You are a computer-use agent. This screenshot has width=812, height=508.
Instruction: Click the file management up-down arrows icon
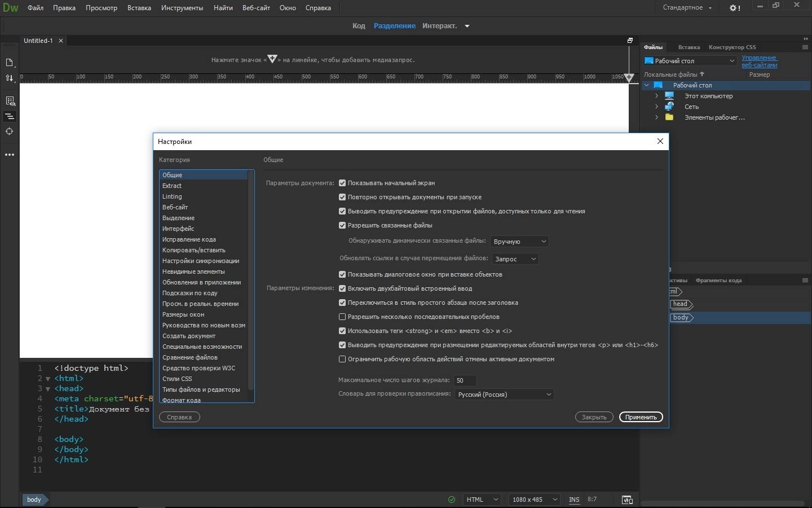tap(10, 78)
